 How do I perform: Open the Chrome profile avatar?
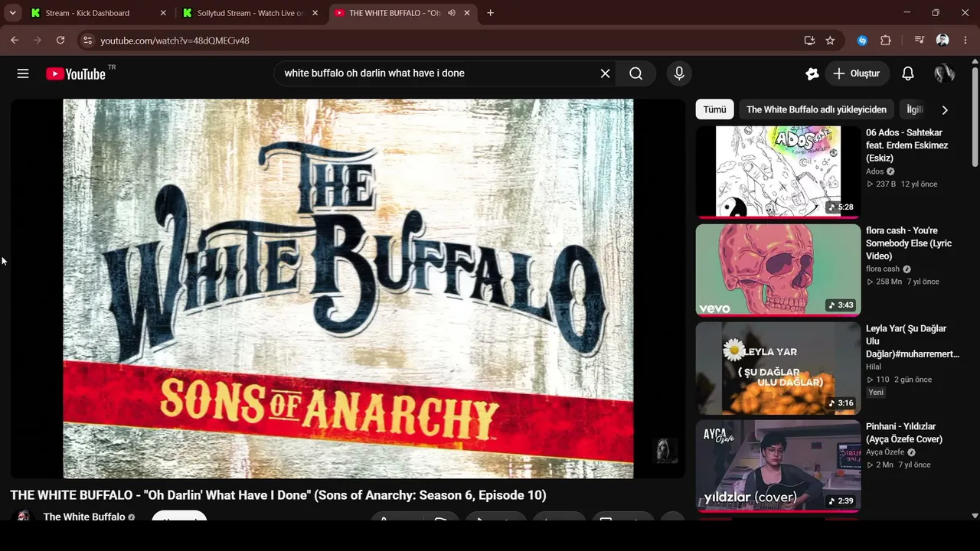(x=942, y=41)
